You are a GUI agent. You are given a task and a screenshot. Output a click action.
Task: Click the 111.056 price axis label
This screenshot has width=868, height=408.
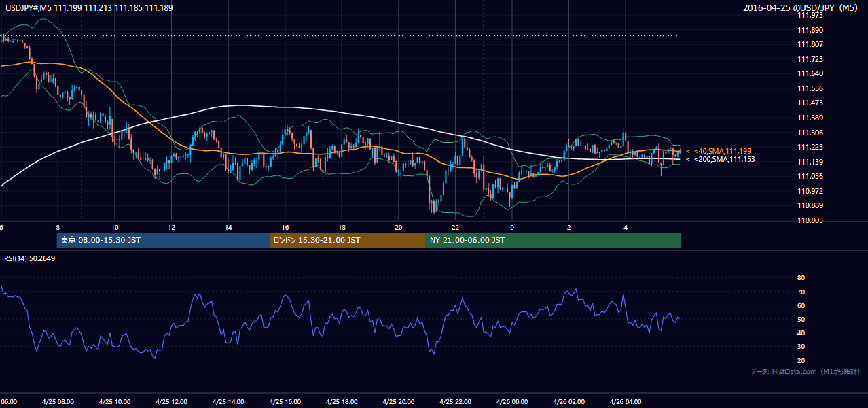coord(810,176)
